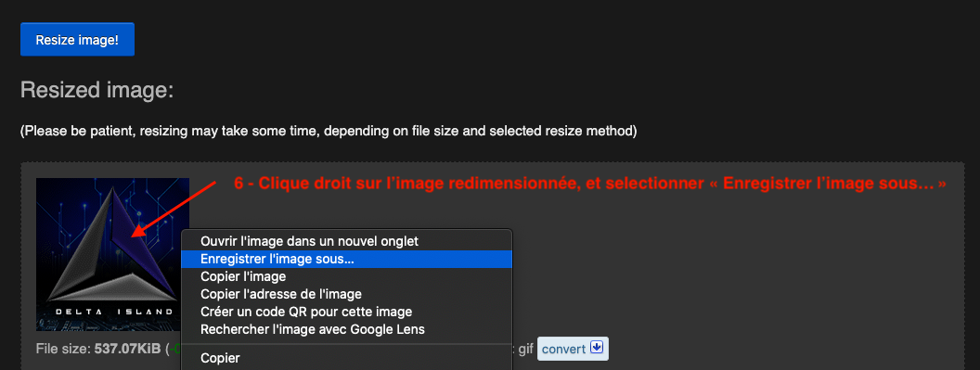Click the Resized image: heading
The image size is (980, 370).
coord(97,90)
